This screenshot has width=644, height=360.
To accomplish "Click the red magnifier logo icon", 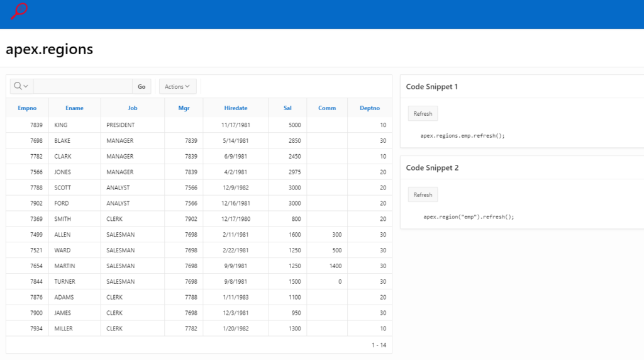I will pyautogui.click(x=19, y=11).
